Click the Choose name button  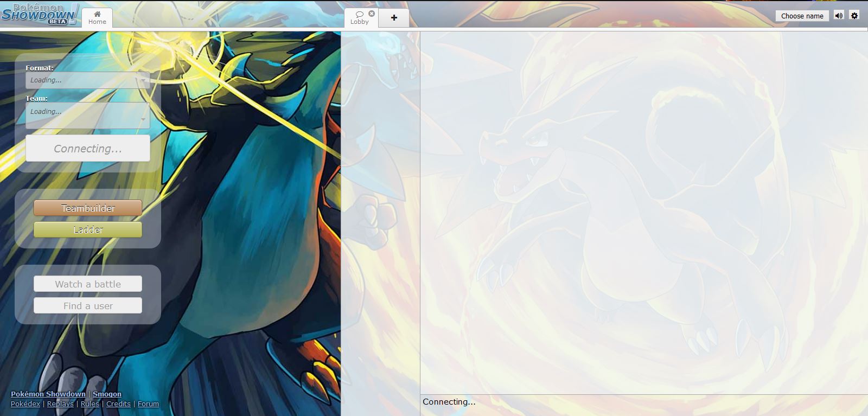tap(802, 16)
